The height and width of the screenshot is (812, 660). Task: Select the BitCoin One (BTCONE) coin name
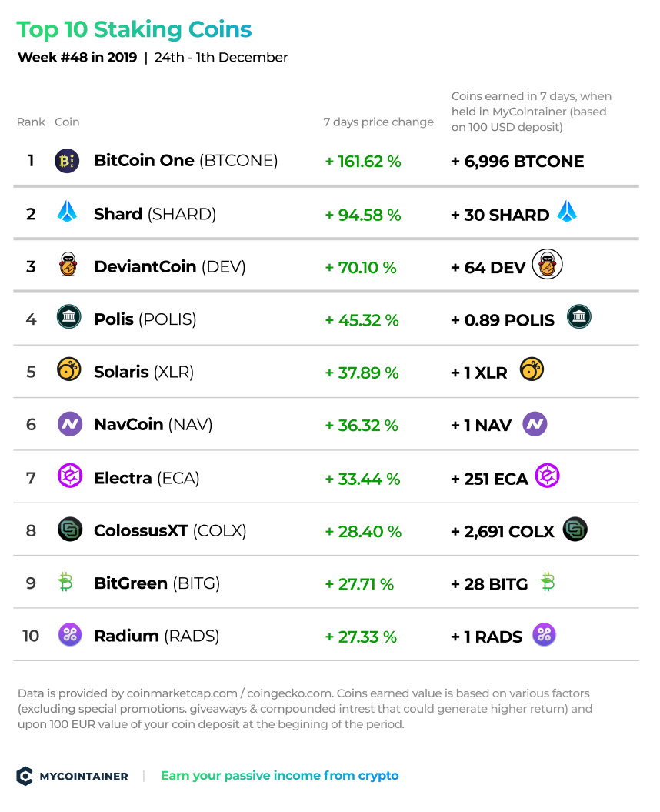(x=186, y=161)
